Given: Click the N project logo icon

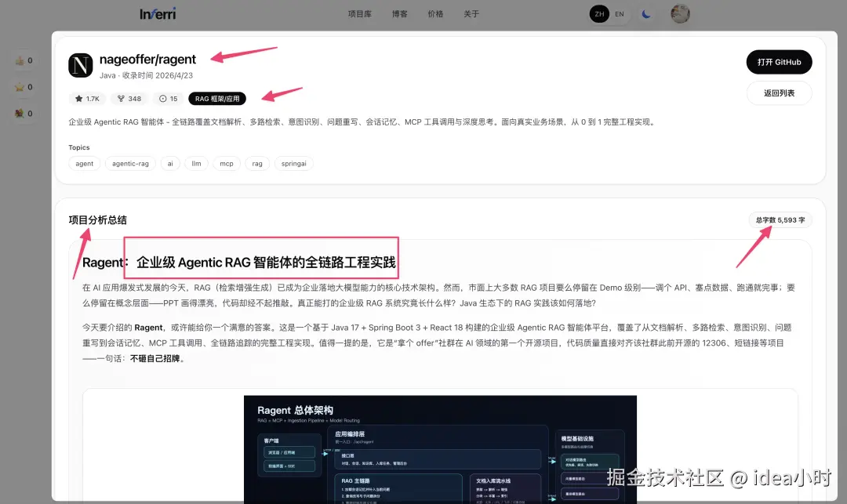Looking at the screenshot, I should pos(81,65).
